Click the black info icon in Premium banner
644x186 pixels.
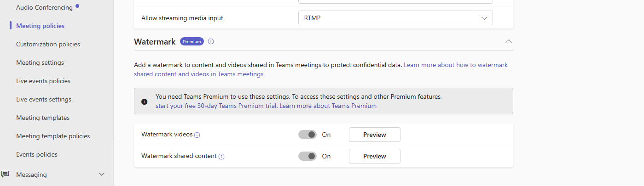(x=145, y=101)
